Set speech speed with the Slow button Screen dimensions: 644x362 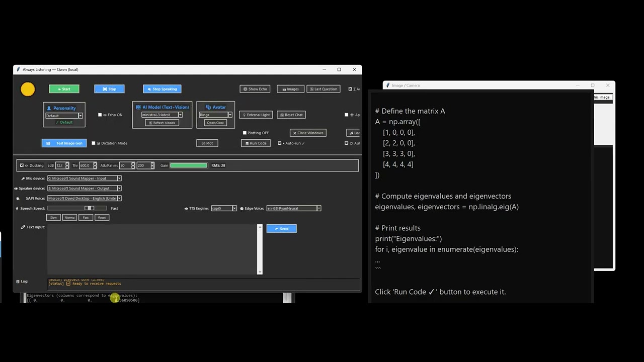click(53, 218)
